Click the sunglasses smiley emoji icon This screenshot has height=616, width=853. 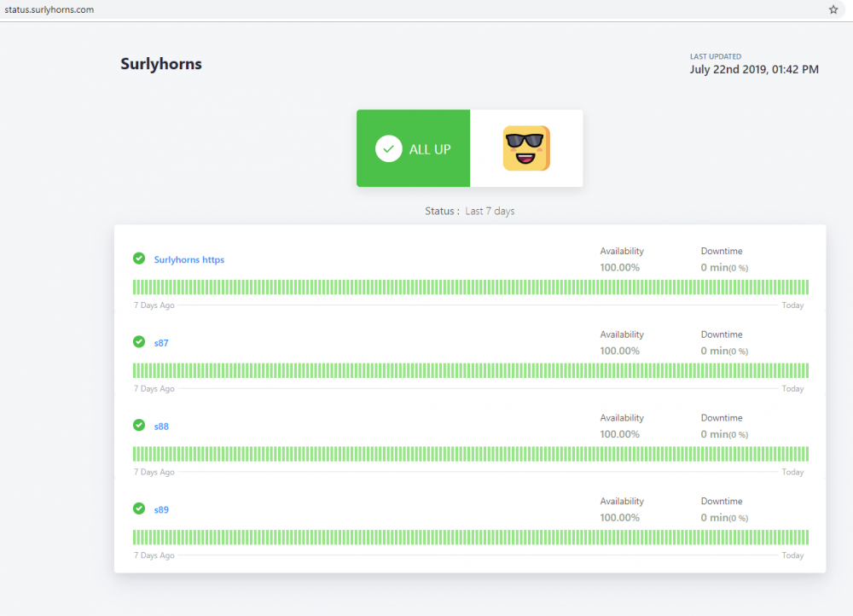(x=526, y=148)
